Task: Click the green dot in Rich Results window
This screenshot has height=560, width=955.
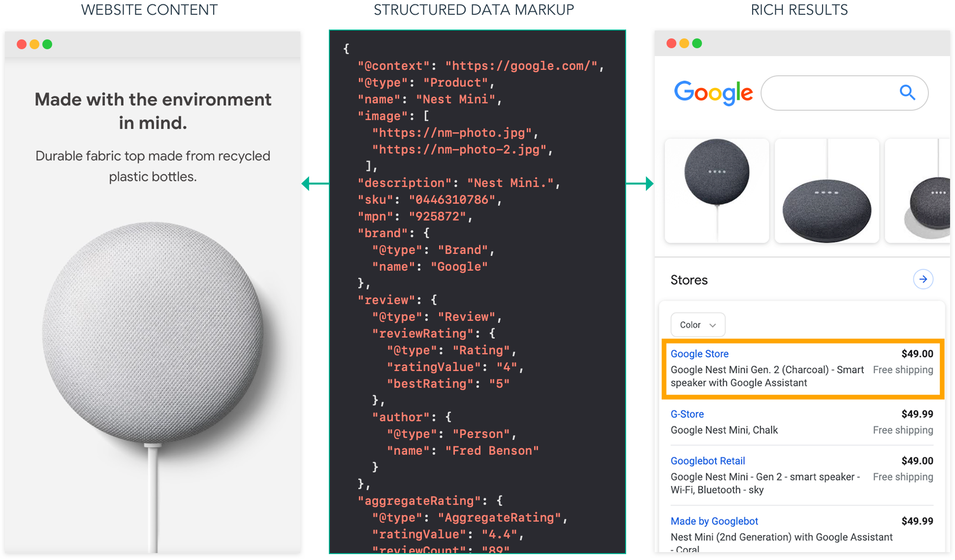Action: (697, 43)
